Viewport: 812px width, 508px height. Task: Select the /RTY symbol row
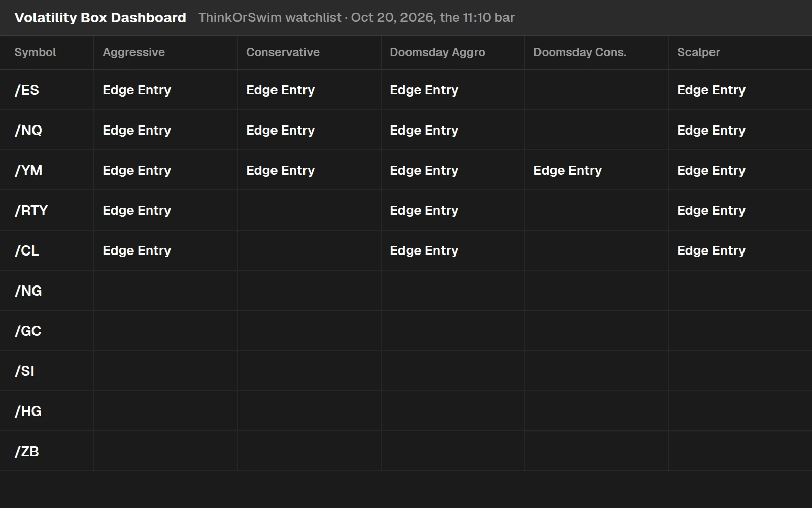[406, 210]
